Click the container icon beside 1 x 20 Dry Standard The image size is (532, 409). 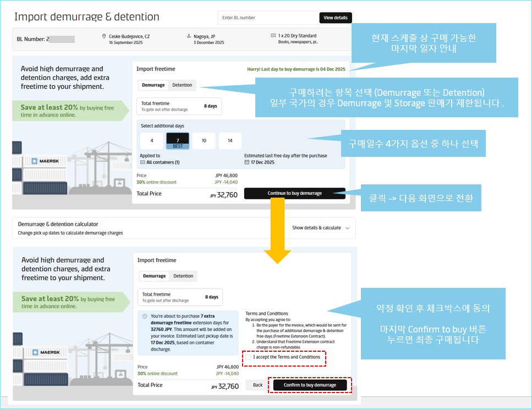coord(273,36)
